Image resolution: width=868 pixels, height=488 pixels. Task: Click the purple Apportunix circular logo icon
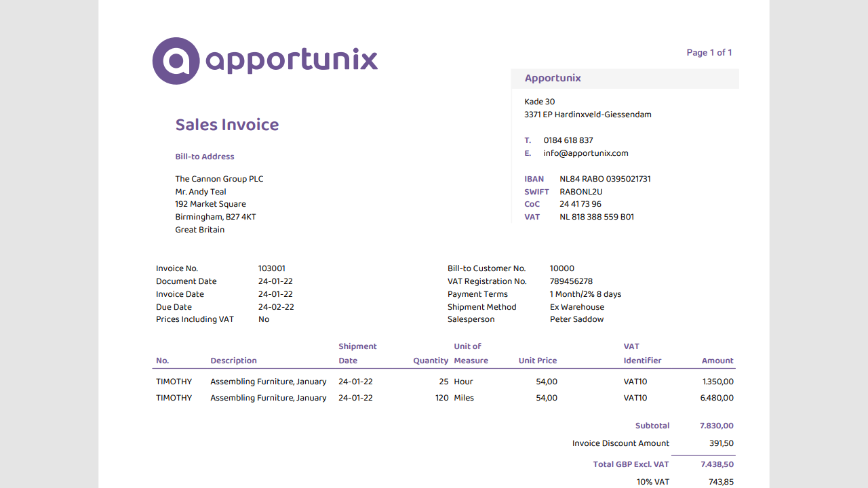coord(176,61)
